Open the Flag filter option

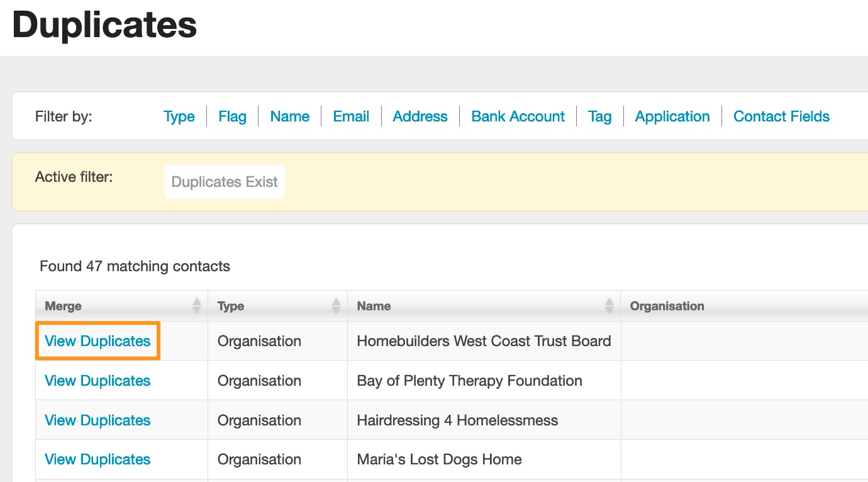[x=232, y=116]
